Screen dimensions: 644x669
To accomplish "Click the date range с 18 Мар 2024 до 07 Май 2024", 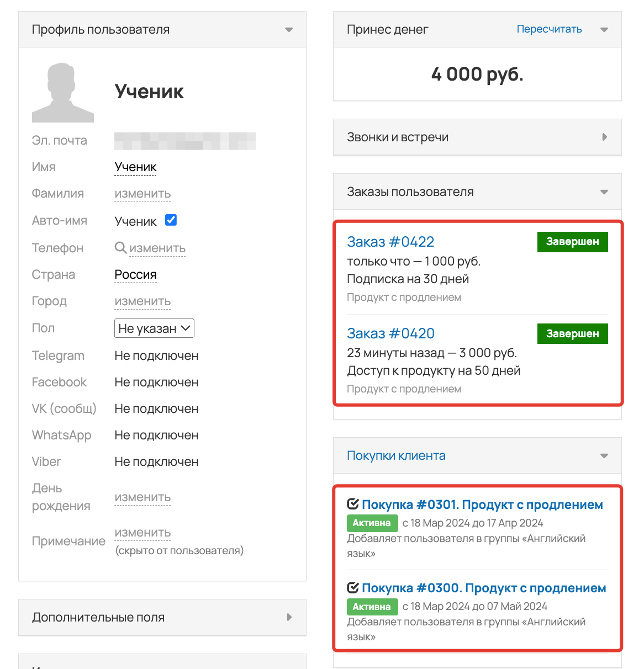I will [475, 607].
